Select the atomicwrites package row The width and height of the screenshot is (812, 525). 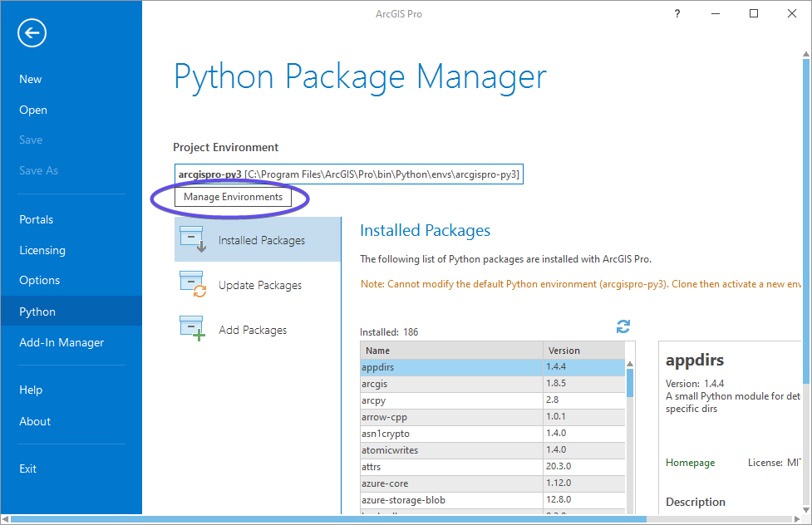(x=493, y=450)
